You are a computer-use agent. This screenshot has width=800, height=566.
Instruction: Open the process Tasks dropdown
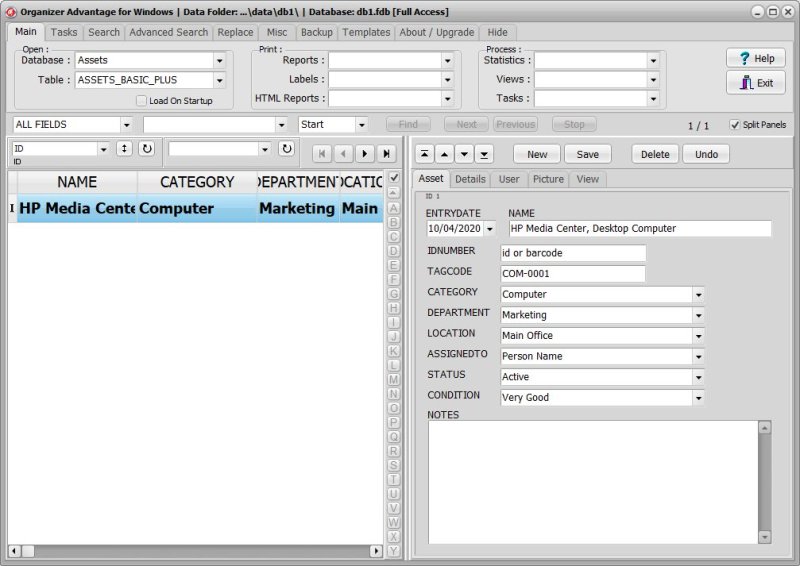pos(653,99)
